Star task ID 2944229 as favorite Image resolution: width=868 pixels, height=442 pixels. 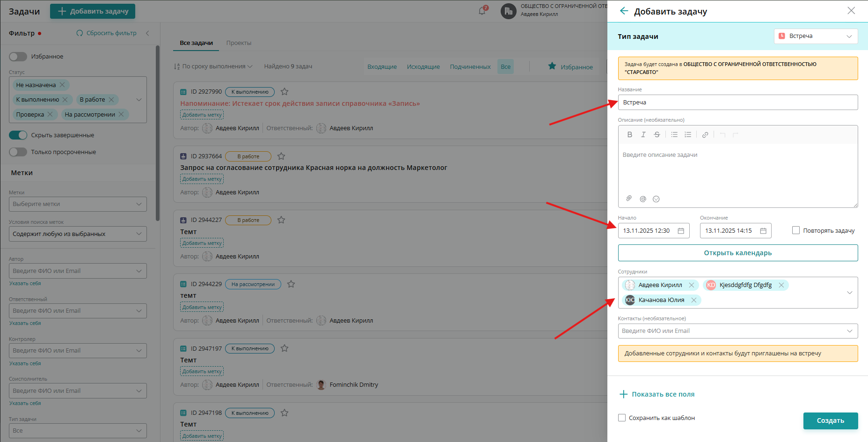(291, 284)
